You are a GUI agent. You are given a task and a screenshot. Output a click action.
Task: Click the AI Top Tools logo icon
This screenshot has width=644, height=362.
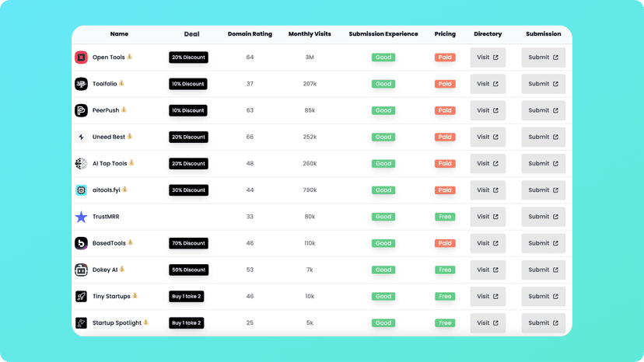coord(82,163)
